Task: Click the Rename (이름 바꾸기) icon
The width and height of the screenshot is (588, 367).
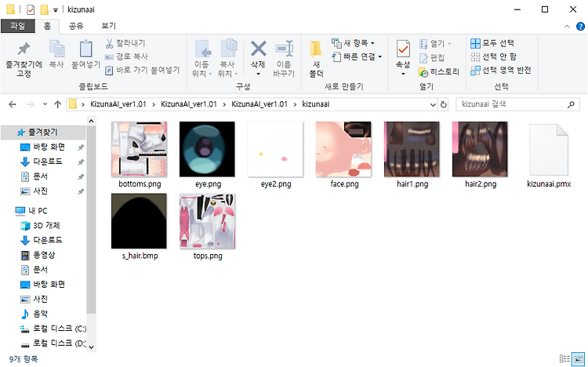Action: point(284,49)
